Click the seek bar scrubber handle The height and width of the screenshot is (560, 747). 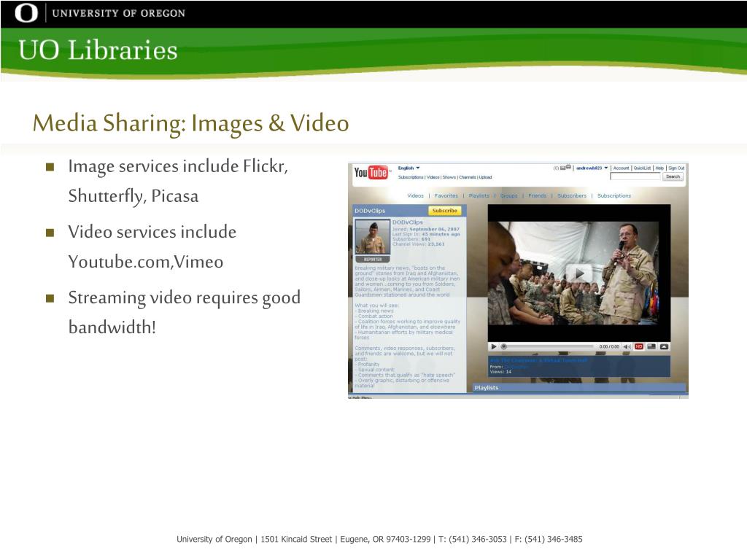click(503, 346)
